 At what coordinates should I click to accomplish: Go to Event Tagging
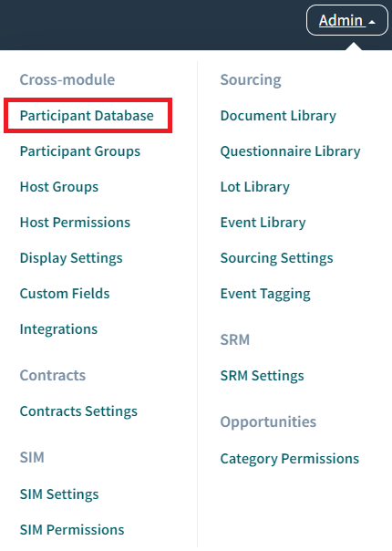click(265, 294)
